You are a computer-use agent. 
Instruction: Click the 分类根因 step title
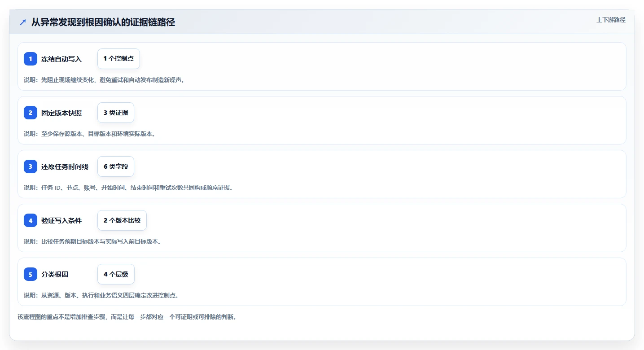click(x=55, y=274)
